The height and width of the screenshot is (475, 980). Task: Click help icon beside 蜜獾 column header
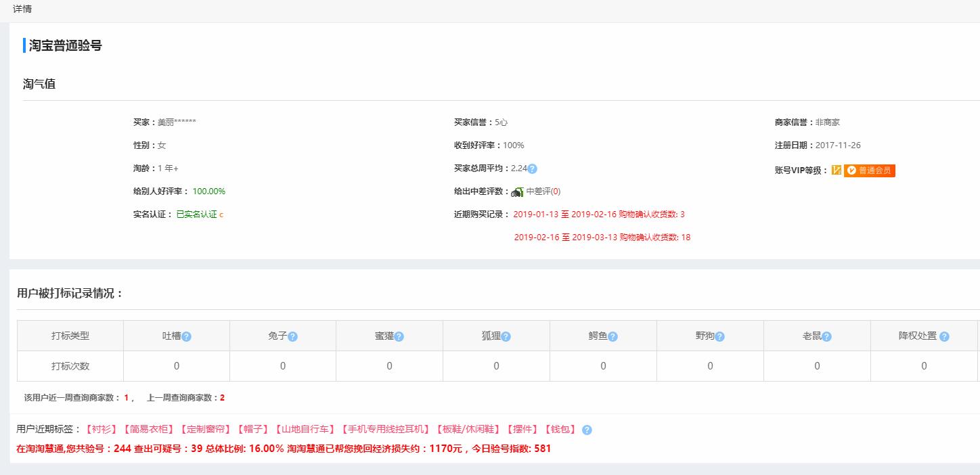399,336
